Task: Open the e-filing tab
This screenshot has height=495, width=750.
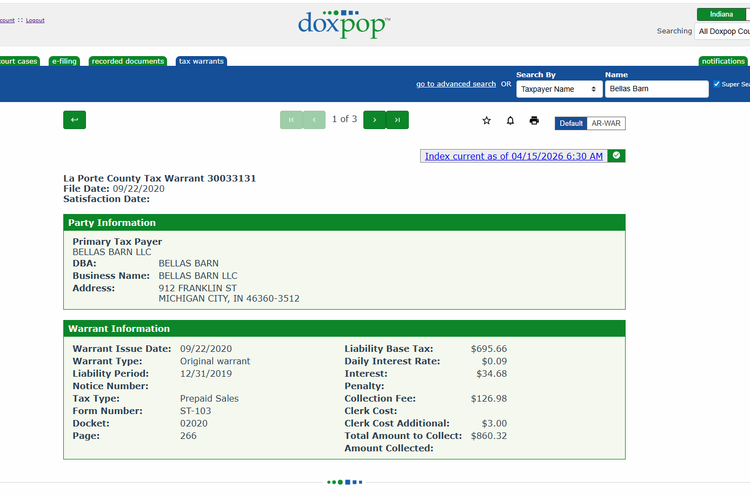Action: click(x=64, y=61)
